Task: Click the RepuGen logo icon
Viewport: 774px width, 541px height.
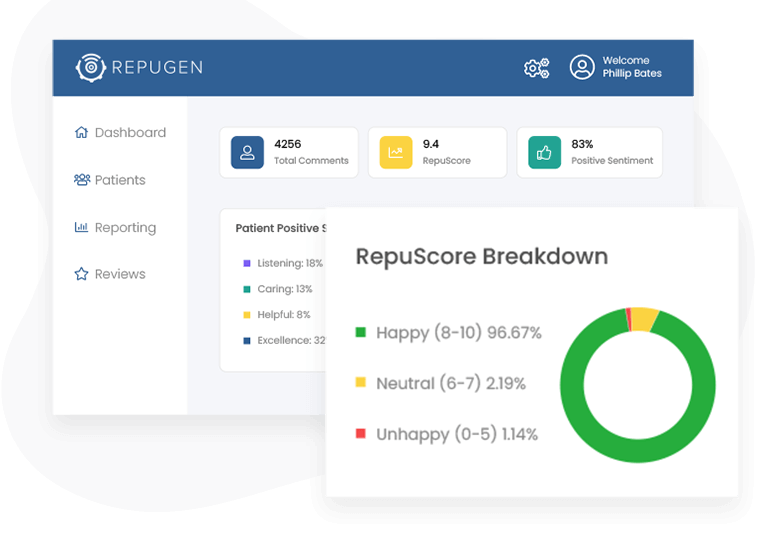Action: point(90,68)
